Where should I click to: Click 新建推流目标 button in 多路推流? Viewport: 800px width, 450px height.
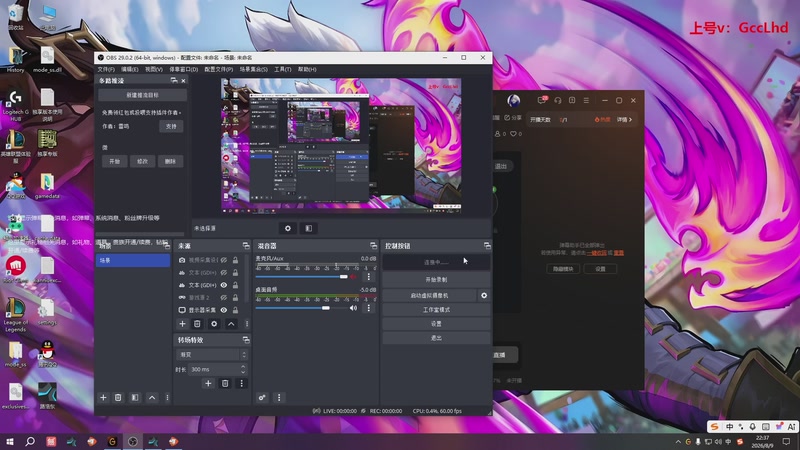[x=142, y=95]
